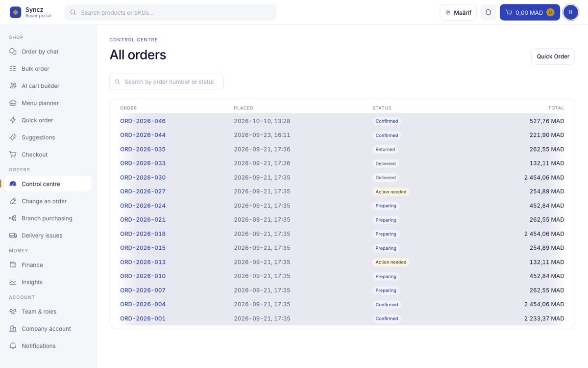Click the Finance wallet icon

tap(13, 265)
